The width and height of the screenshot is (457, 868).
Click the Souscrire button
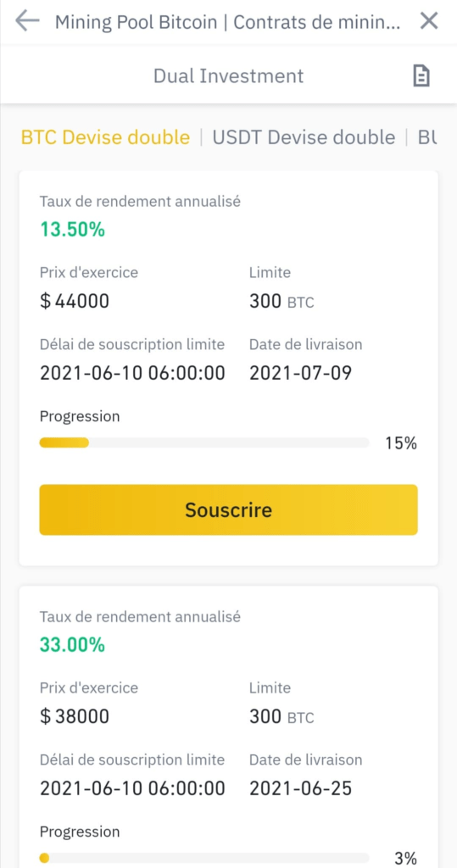[x=228, y=509]
